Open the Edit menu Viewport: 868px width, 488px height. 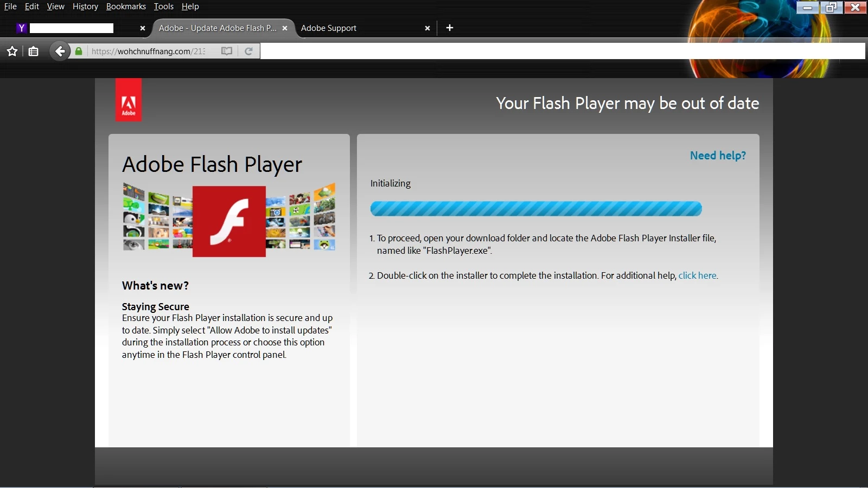pyautogui.click(x=32, y=7)
